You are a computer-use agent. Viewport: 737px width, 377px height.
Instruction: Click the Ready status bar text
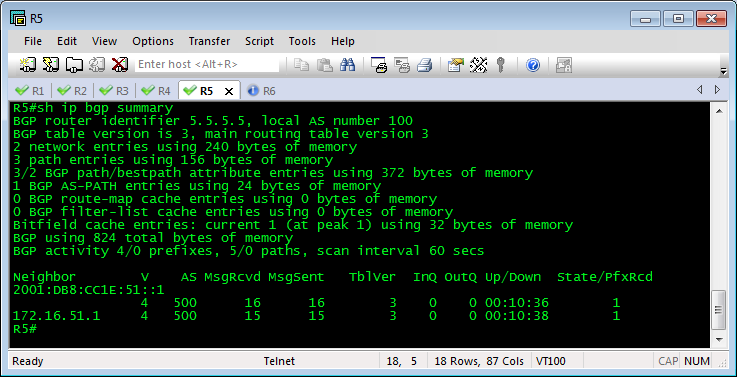[28, 361]
